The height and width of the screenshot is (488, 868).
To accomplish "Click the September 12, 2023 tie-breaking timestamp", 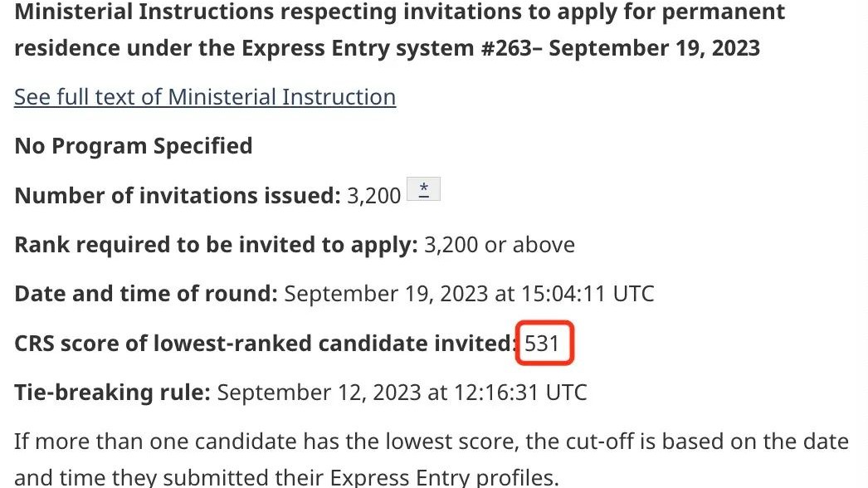I will pos(402,393).
